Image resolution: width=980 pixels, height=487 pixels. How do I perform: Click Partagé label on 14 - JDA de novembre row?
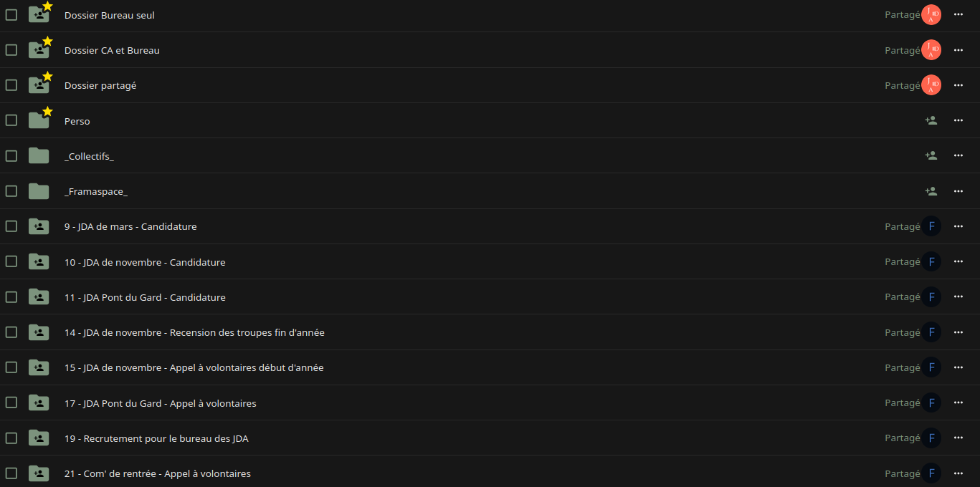[x=902, y=332]
